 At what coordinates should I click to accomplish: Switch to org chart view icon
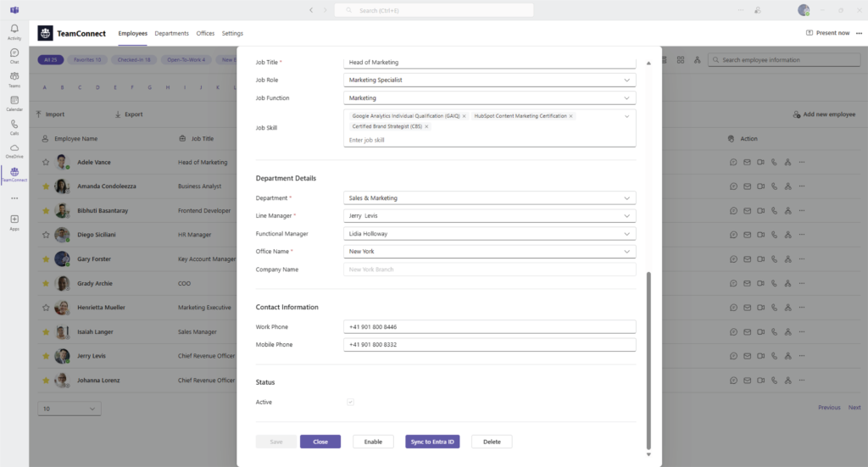(x=697, y=60)
